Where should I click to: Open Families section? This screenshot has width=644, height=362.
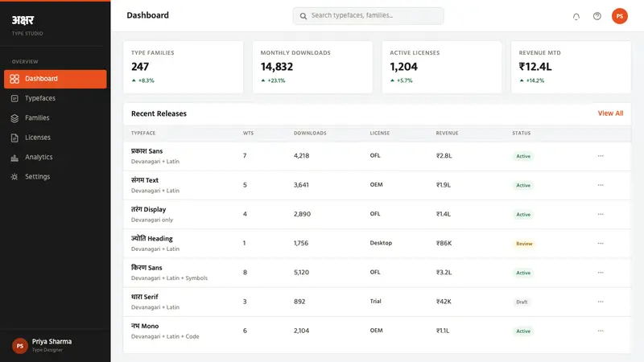[55, 118]
